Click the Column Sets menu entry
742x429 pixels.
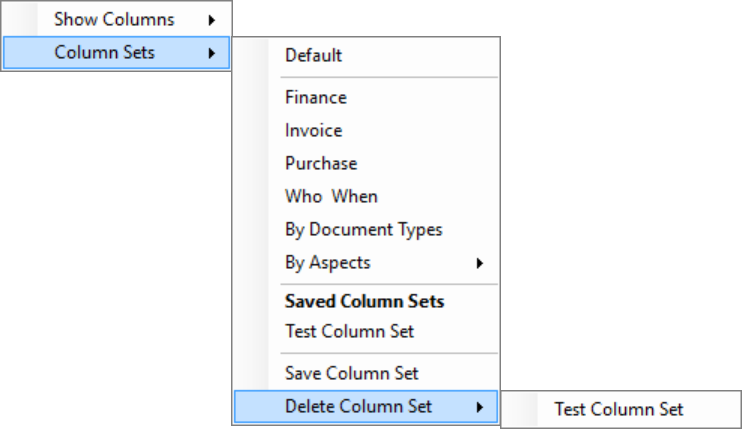click(x=104, y=52)
